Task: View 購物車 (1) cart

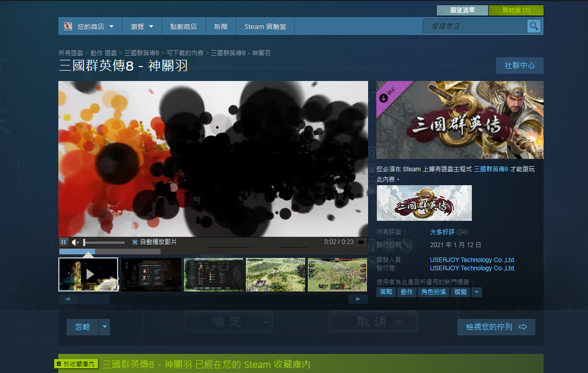Action: click(516, 10)
